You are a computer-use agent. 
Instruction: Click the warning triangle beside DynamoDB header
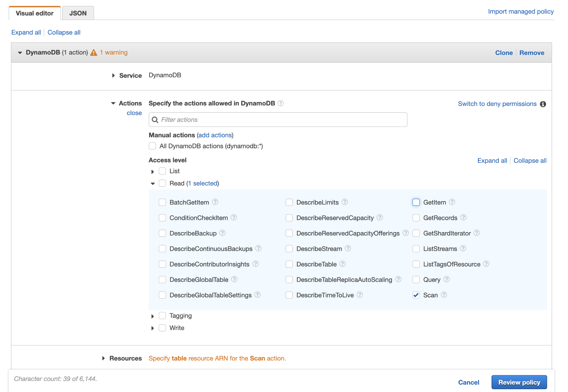click(x=94, y=52)
